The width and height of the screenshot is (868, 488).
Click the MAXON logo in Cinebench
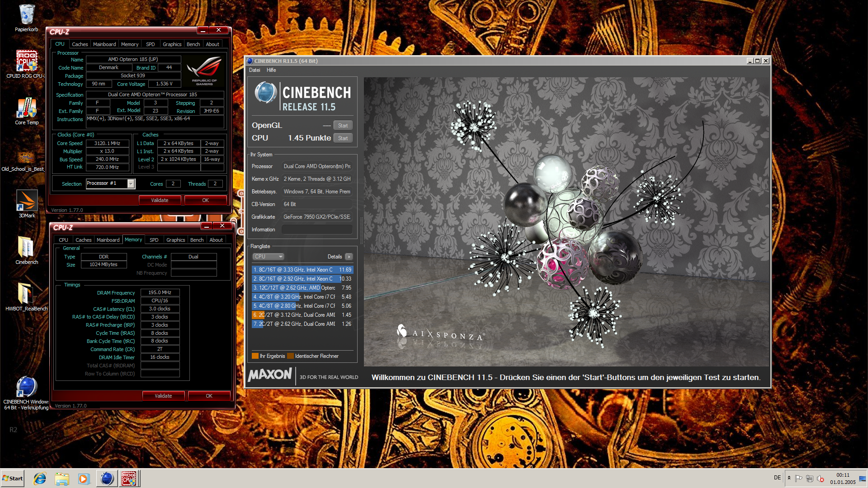point(270,375)
